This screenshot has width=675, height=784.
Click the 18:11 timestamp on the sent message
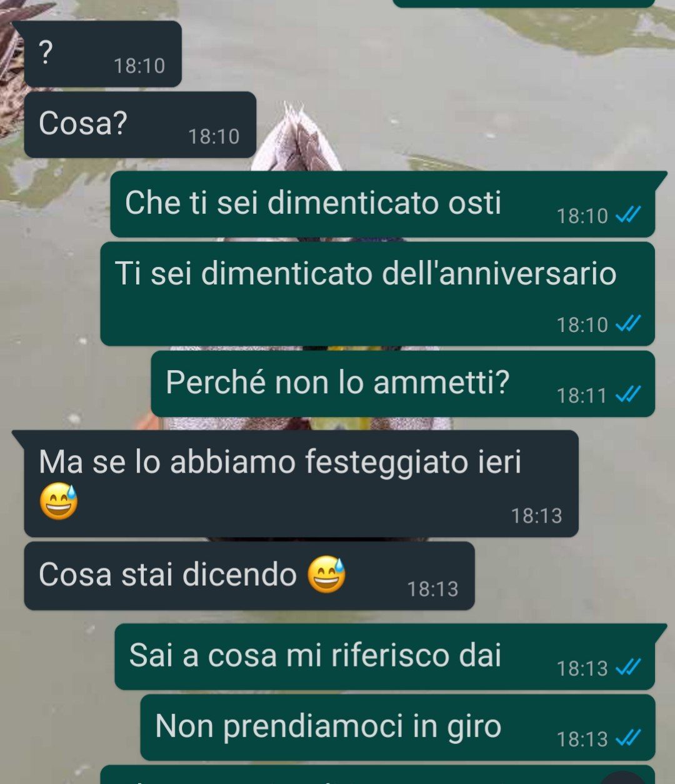[582, 395]
